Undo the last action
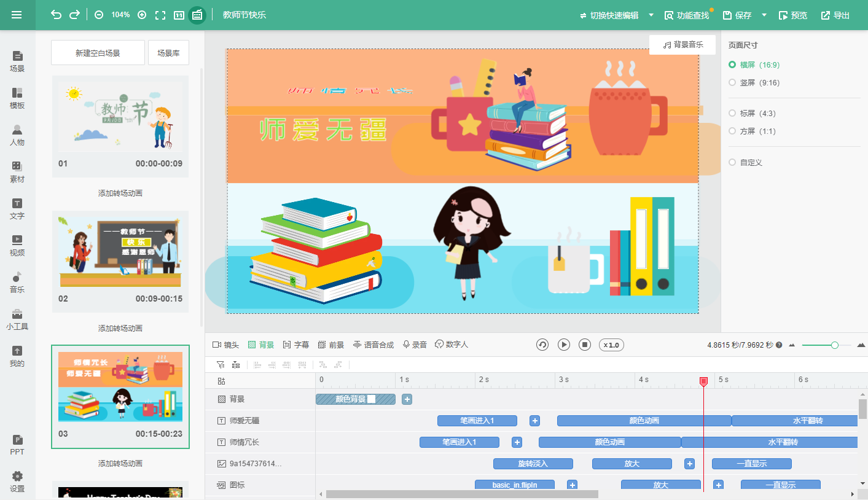 57,15
